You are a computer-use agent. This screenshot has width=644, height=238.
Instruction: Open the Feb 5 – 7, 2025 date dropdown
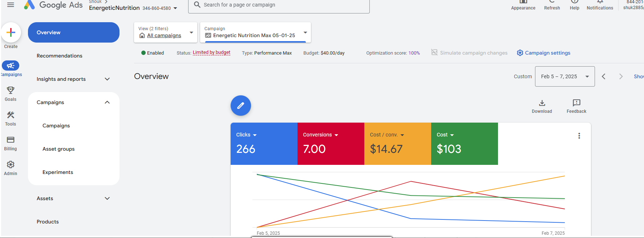tap(564, 76)
